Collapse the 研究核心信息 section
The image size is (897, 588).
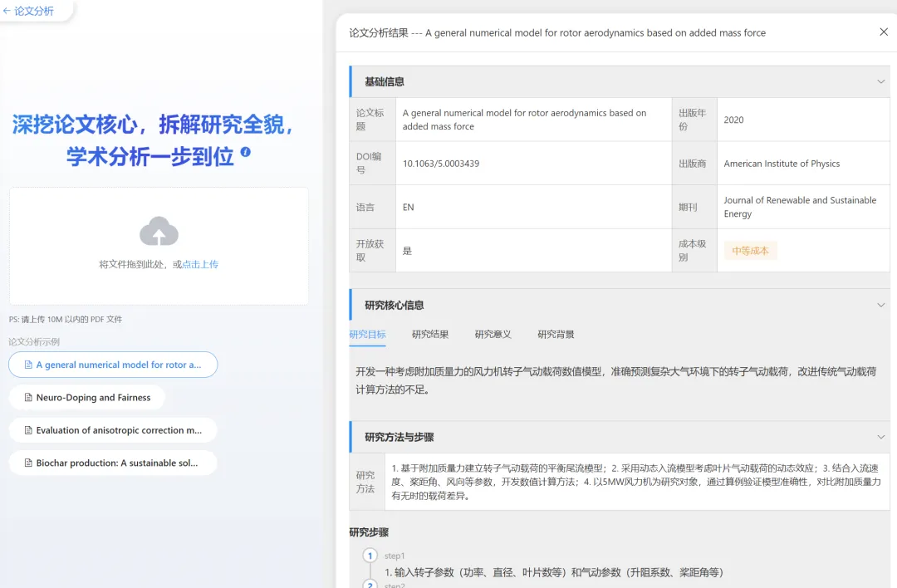(x=880, y=306)
